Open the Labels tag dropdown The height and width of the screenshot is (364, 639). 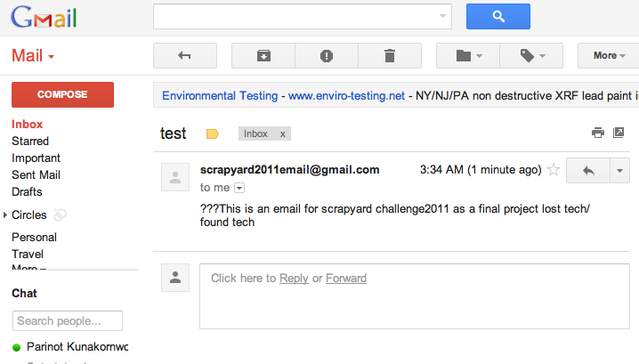(531, 55)
